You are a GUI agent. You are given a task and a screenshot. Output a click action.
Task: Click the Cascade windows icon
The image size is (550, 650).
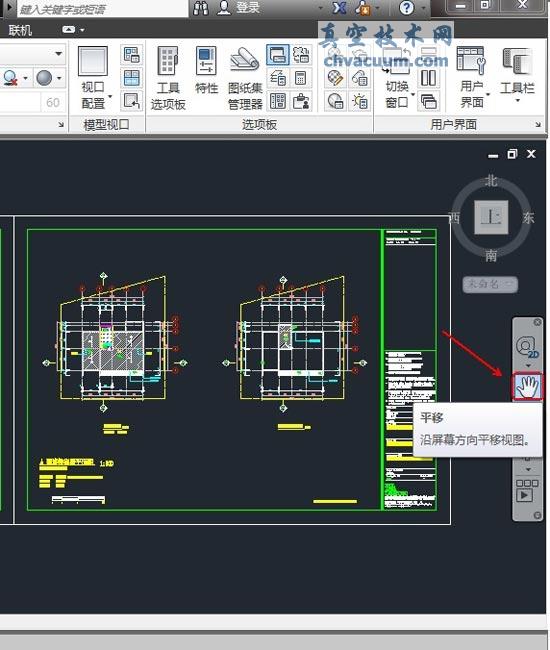428,101
